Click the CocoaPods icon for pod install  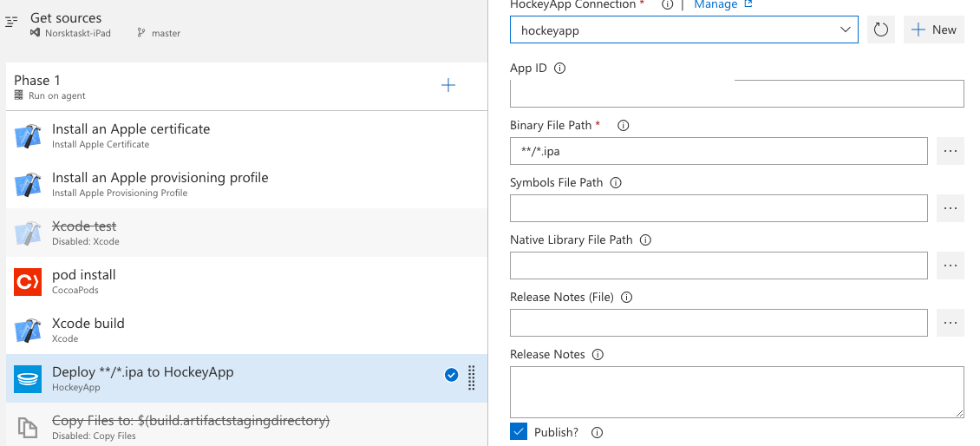28,281
